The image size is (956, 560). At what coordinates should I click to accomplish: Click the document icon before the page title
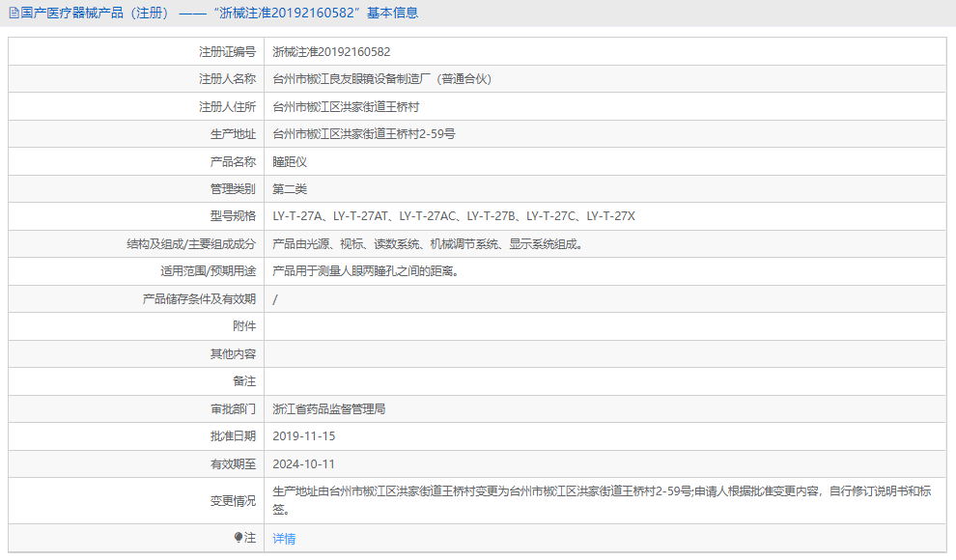[x=12, y=13]
